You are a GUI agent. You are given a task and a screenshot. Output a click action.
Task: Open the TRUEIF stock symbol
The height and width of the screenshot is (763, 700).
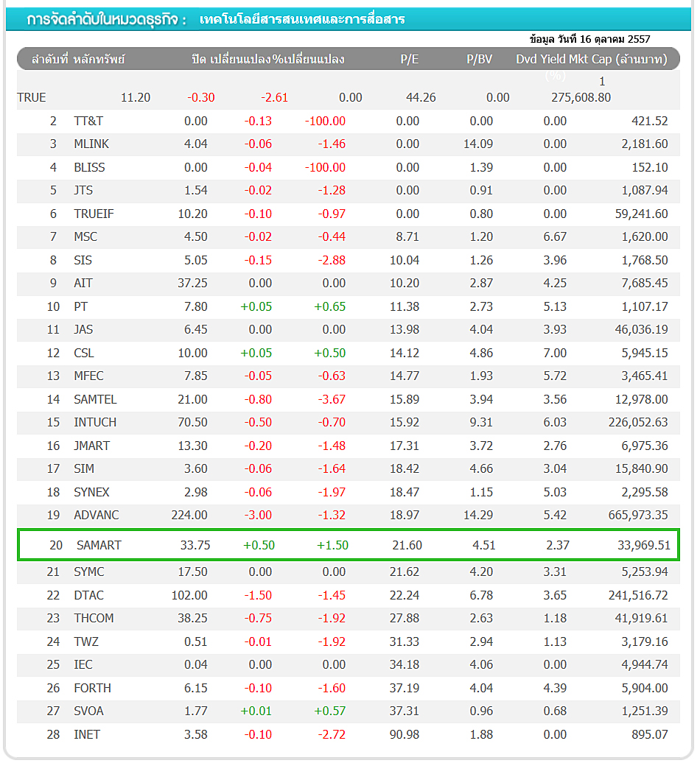[x=94, y=214]
